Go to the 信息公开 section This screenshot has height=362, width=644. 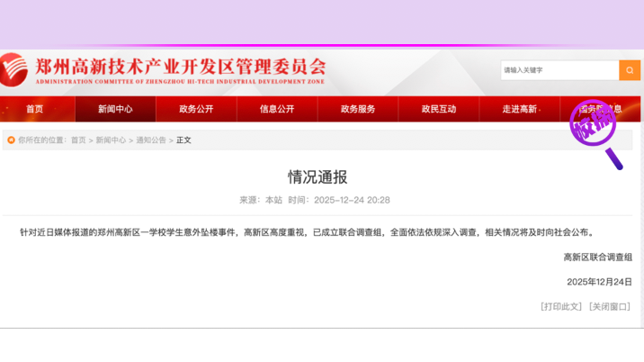coord(277,109)
